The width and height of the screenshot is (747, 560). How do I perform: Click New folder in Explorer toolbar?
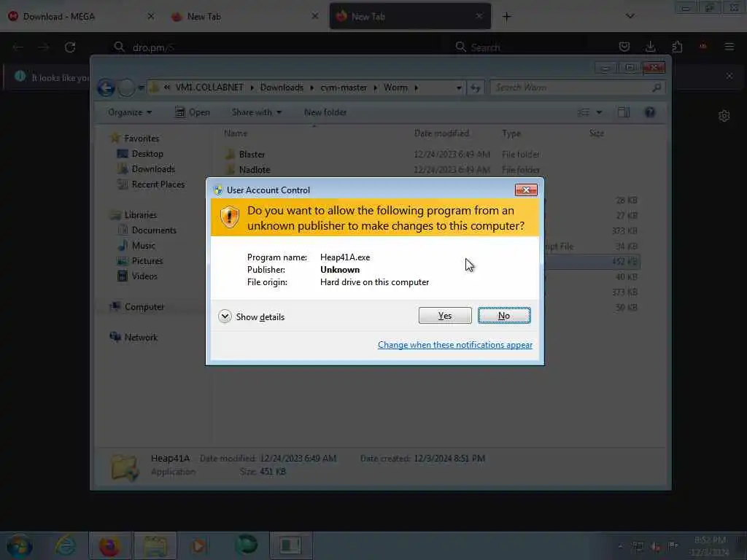[x=325, y=112]
